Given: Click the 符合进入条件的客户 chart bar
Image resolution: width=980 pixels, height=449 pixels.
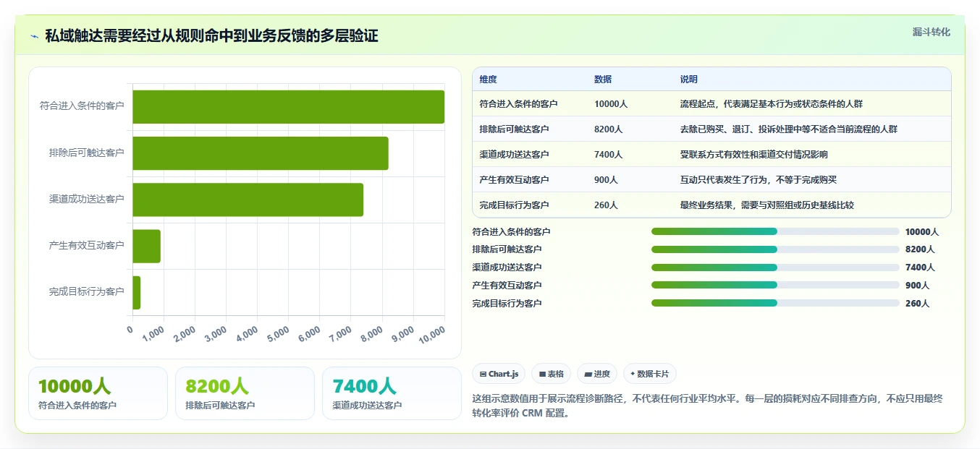Looking at the screenshot, I should tap(288, 106).
